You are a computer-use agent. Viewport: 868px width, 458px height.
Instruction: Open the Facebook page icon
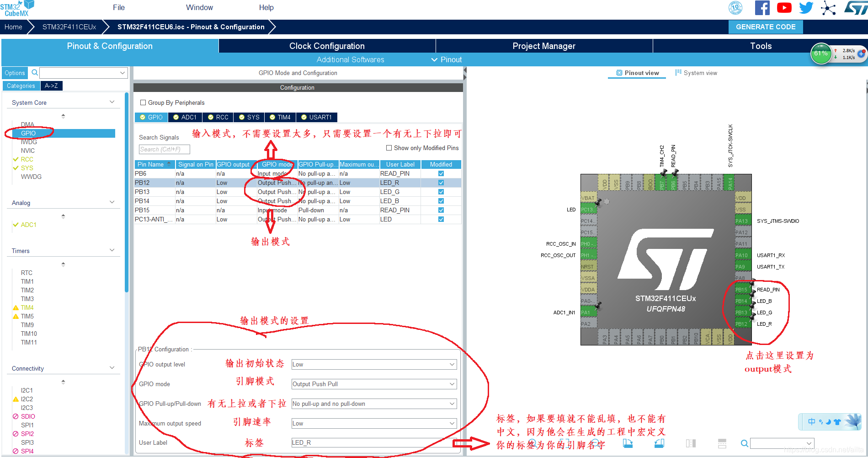(x=762, y=8)
